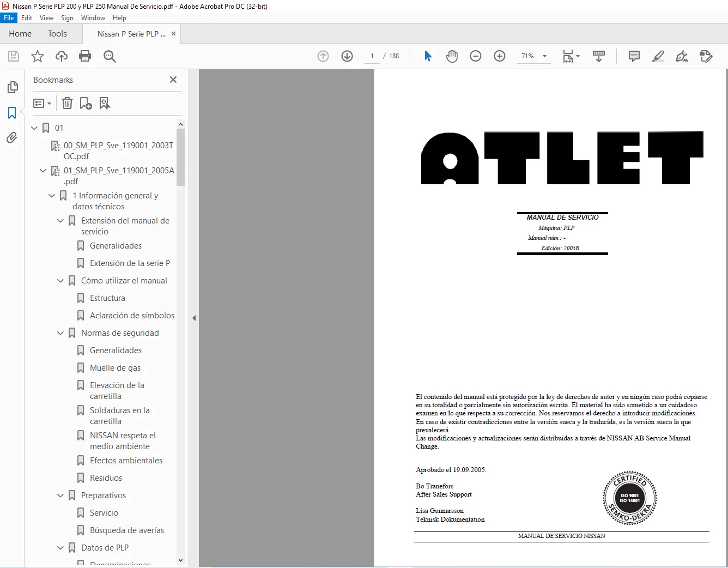Open the Edit menu
Viewport: 728px width, 568px height.
27,18
